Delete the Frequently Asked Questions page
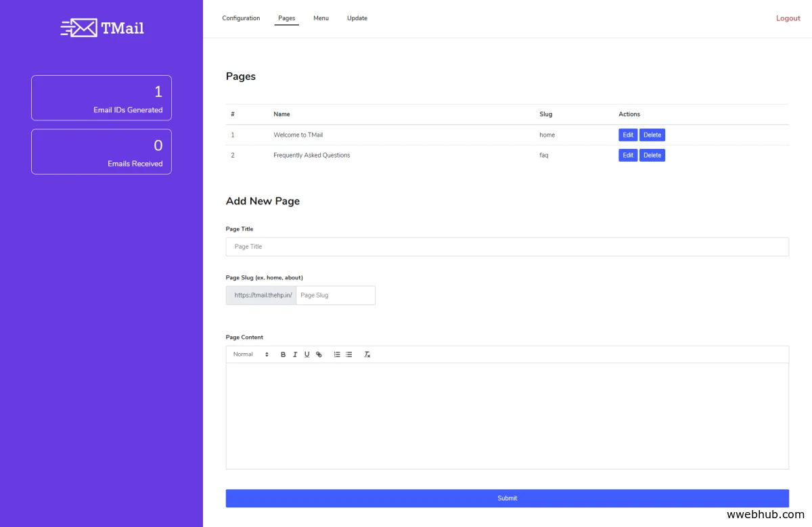The image size is (812, 527). pyautogui.click(x=652, y=156)
